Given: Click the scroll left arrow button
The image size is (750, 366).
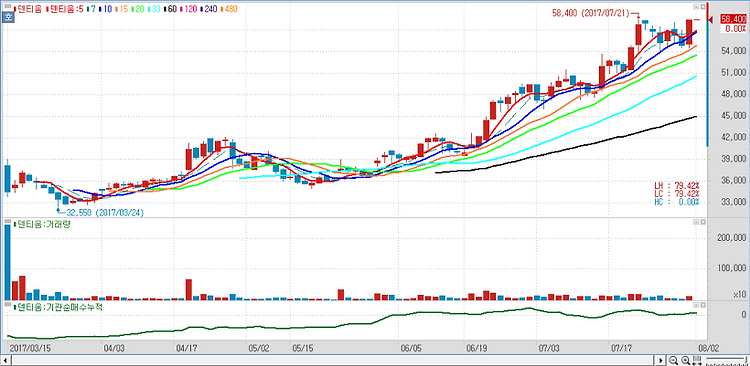Looking at the screenshot, I should point(6,360).
